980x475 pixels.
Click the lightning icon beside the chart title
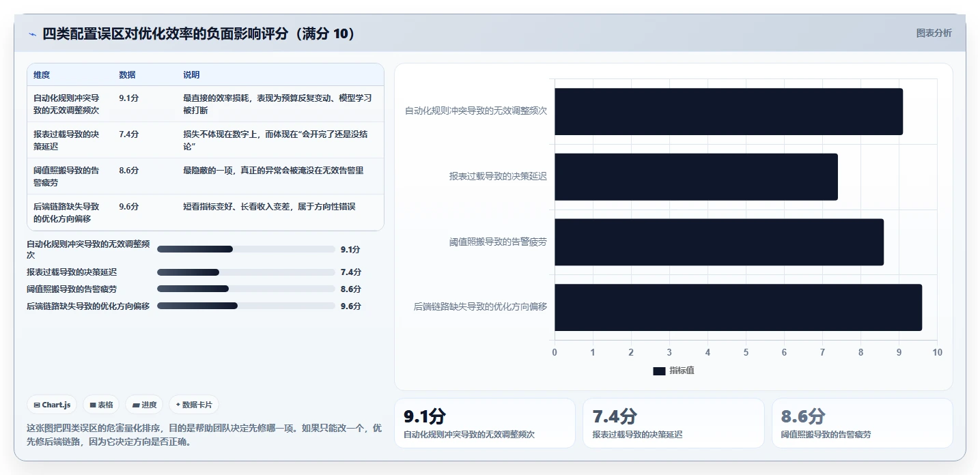[x=32, y=34]
